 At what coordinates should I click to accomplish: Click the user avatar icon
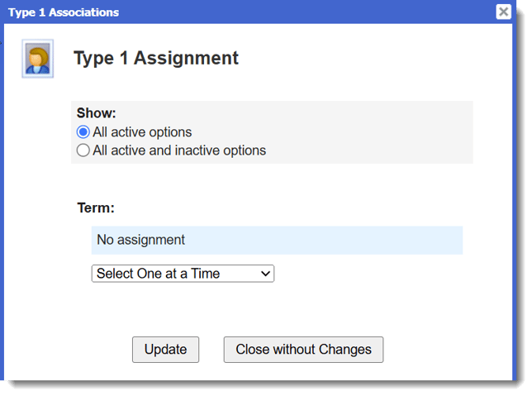pyautogui.click(x=37, y=59)
